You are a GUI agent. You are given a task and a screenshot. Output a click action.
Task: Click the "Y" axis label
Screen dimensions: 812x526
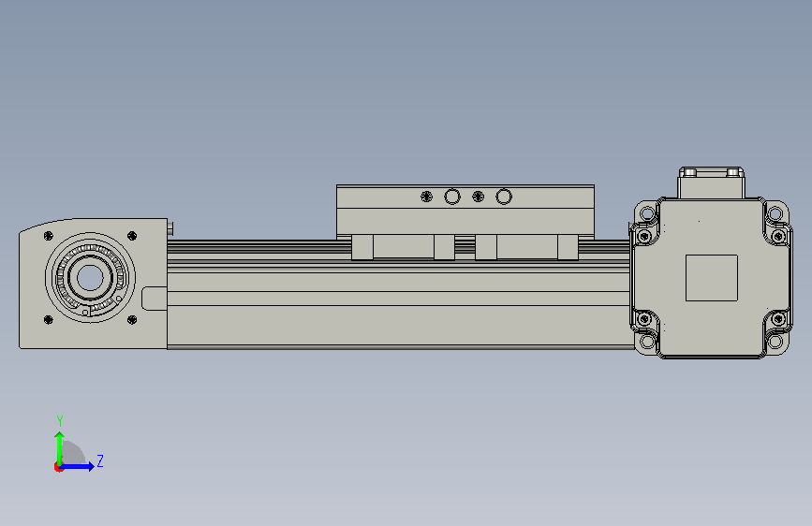(60, 421)
